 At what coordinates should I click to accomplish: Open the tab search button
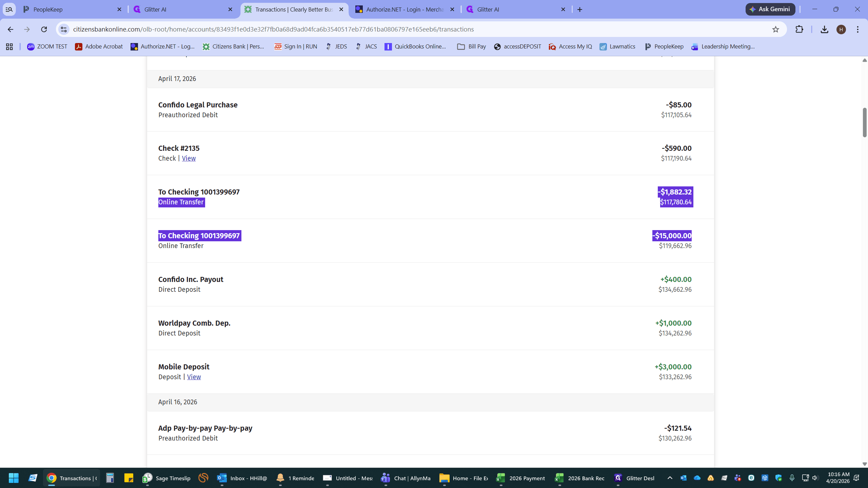point(9,9)
